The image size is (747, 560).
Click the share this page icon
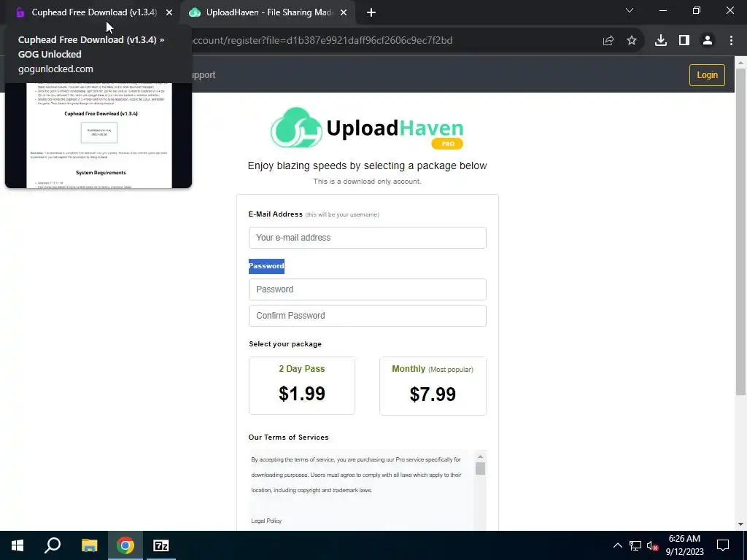(x=608, y=41)
